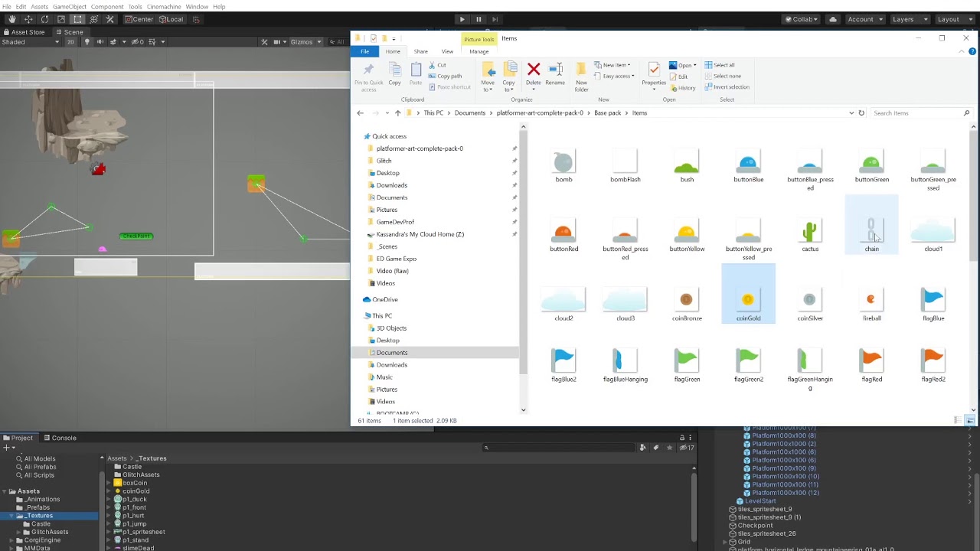Click OneDrive in Explorer navigation pane
Viewport: 980px width, 551px height.
click(x=385, y=299)
